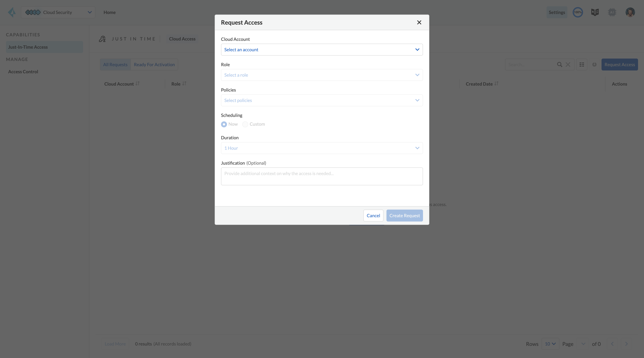
Task: Open the documentation book icon
Action: (x=595, y=12)
